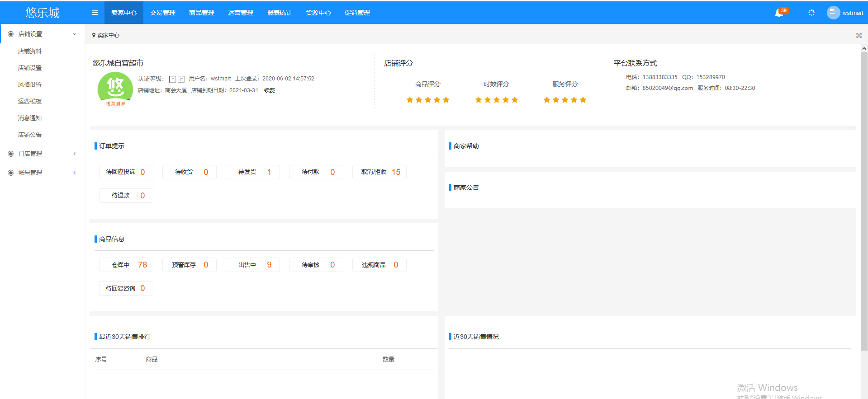This screenshot has height=399, width=868.
Task: Click the 悠乐城自营超市 shop logo
Action: click(115, 89)
